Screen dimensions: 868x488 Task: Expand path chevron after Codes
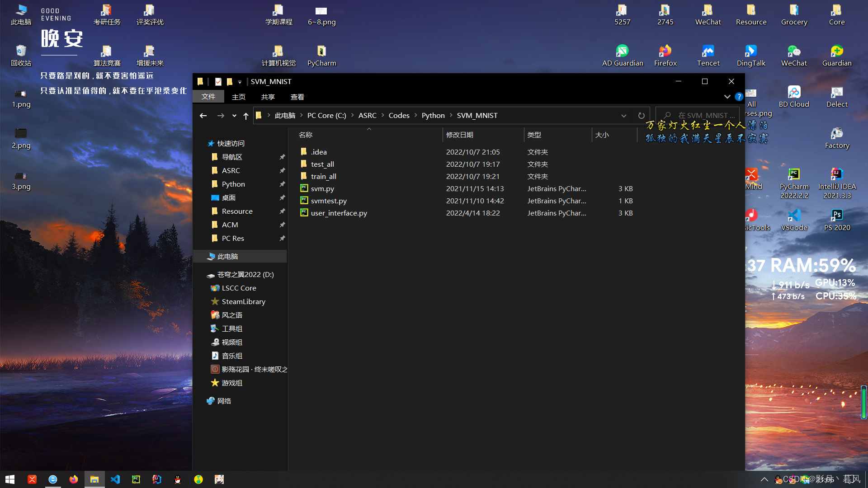click(415, 116)
